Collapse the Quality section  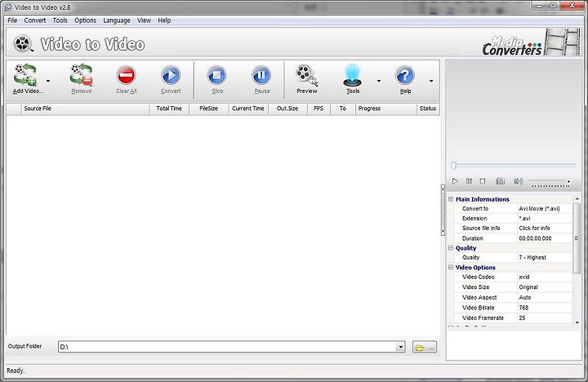pyautogui.click(x=451, y=248)
